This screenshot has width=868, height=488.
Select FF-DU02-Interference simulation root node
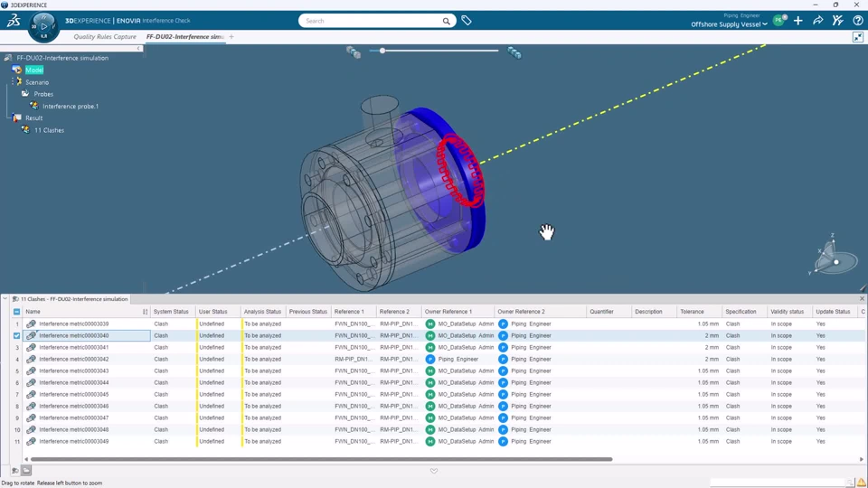tap(62, 58)
